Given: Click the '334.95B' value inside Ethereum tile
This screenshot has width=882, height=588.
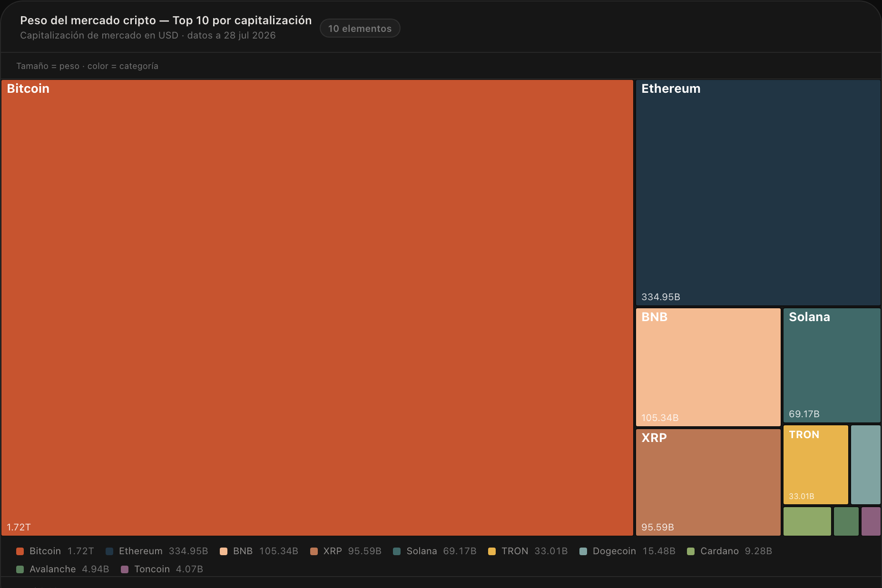Looking at the screenshot, I should coord(661,297).
